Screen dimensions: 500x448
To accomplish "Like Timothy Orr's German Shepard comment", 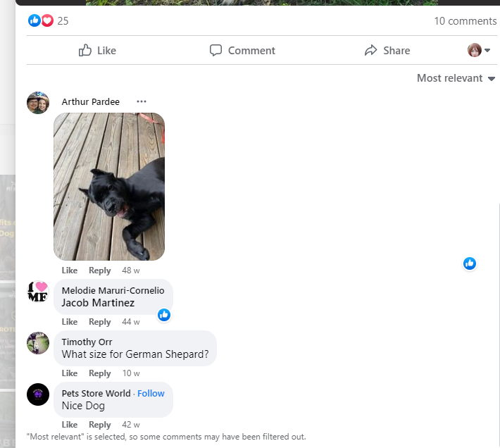I will [x=70, y=373].
